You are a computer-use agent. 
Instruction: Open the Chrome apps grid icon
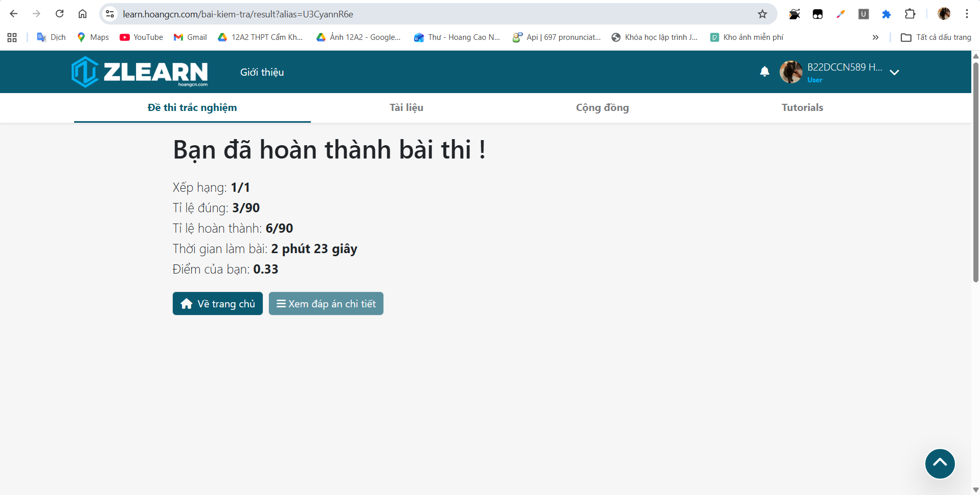(12, 37)
